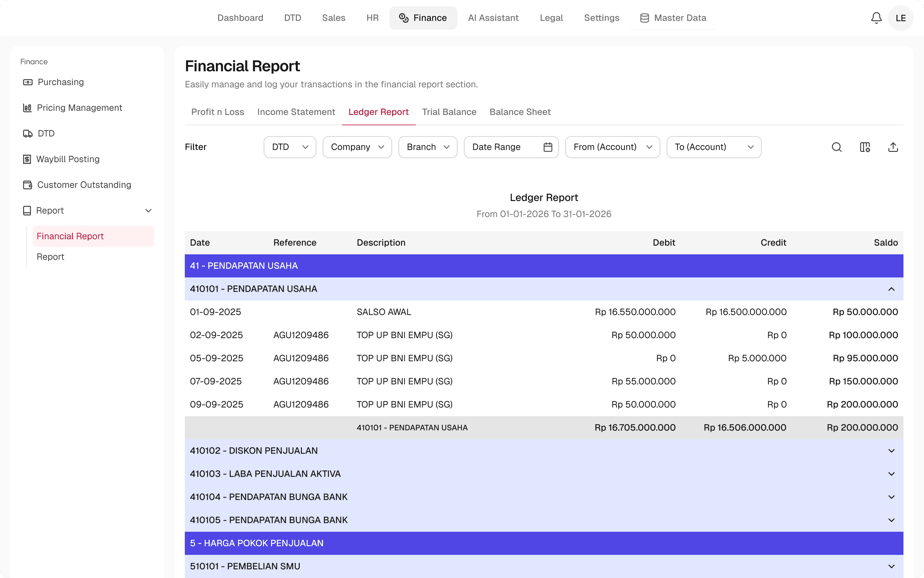Screen dimensions: 924x578
Task: Click AGU1209486 reference in the 05-09-2025 row
Action: [301, 358]
